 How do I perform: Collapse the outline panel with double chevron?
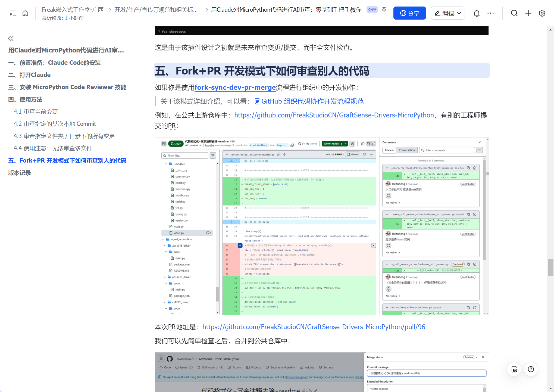(11, 38)
